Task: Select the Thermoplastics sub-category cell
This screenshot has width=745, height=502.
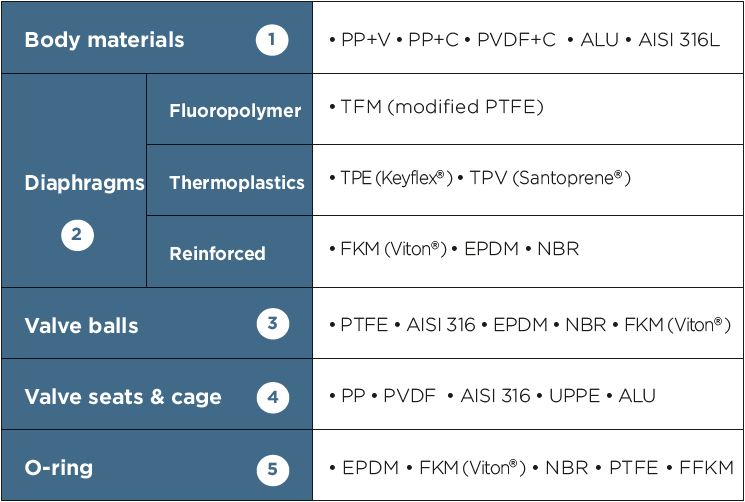Action: 236,183
